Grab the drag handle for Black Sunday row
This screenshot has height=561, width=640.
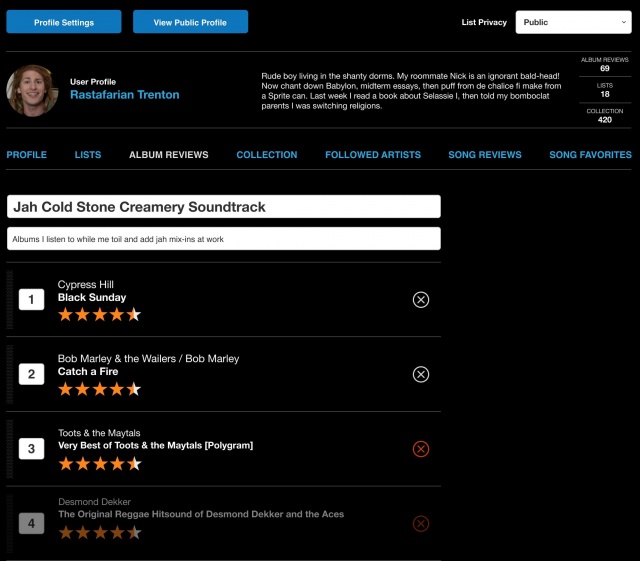(10, 300)
